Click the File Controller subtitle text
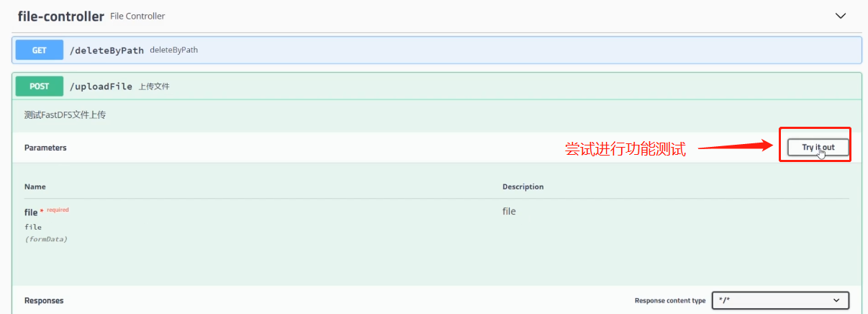 coord(137,16)
